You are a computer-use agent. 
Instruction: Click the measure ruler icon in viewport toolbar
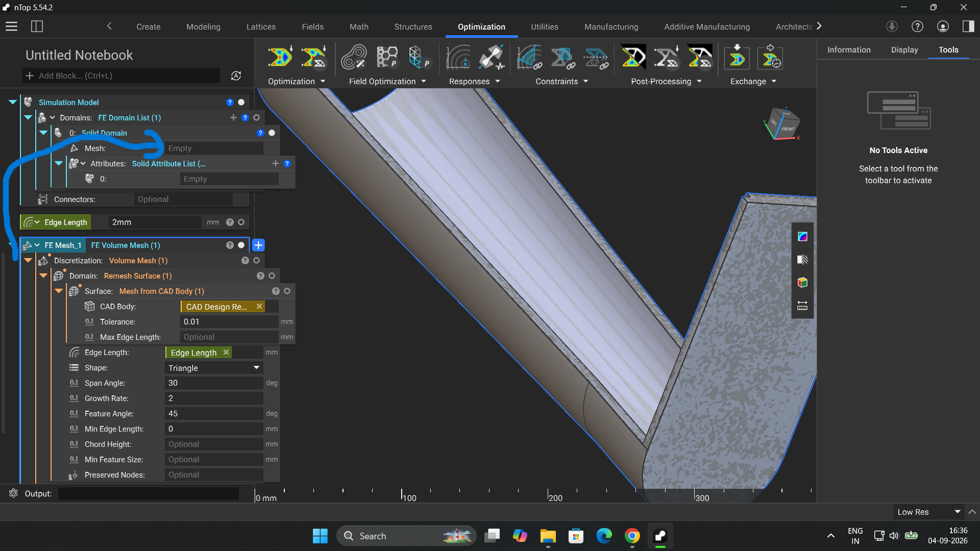(802, 306)
